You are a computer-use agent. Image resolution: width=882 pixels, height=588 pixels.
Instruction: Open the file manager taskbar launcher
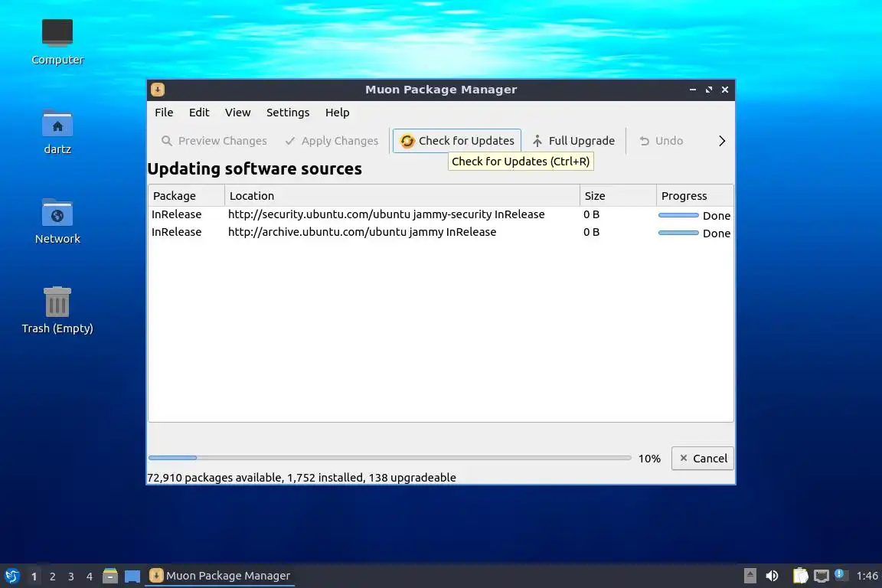pos(110,576)
